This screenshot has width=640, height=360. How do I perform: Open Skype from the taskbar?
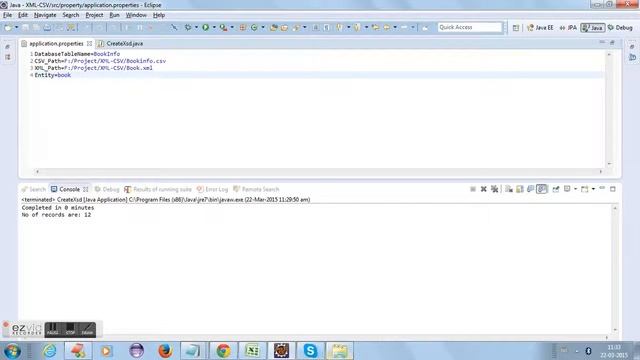pos(310,351)
